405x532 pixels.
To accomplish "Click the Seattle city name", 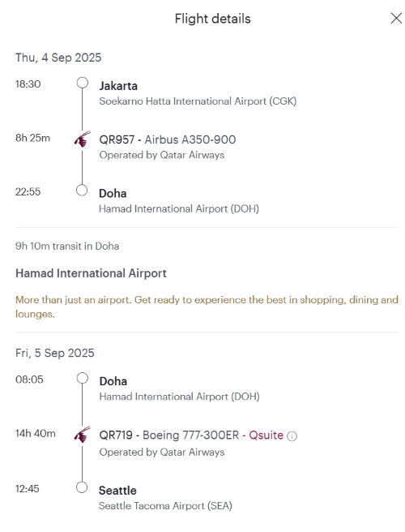I will point(117,491).
